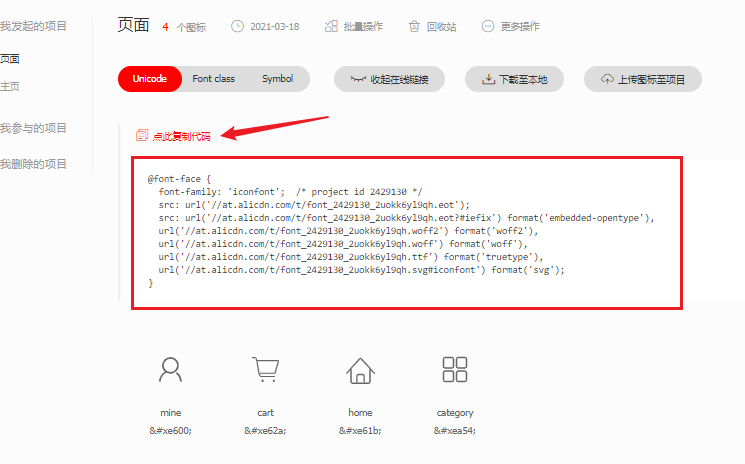Click the &#xe62a; unicode text
745x464 pixels.
[x=265, y=431]
